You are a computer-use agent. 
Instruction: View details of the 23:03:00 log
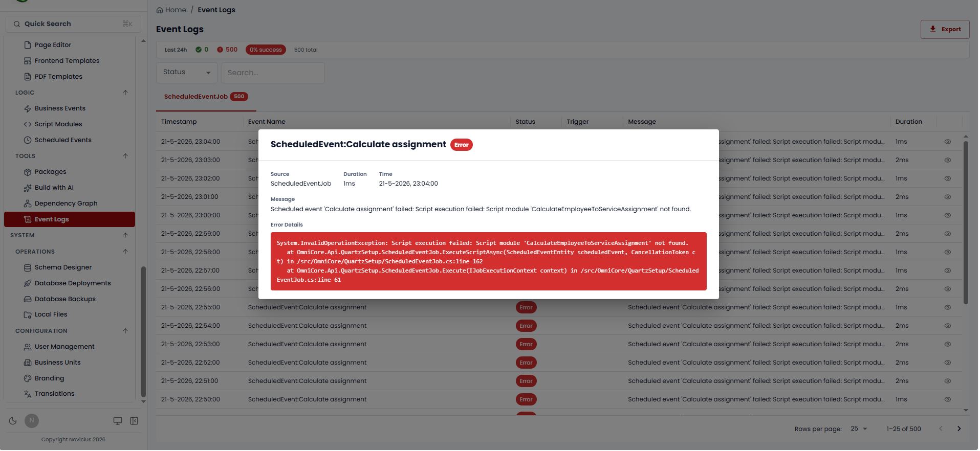click(948, 160)
